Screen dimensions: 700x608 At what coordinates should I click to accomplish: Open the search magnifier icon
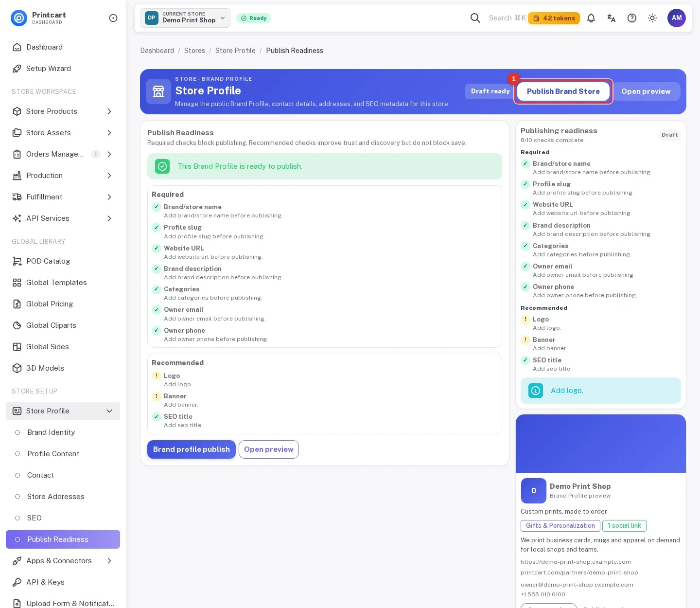tap(475, 18)
